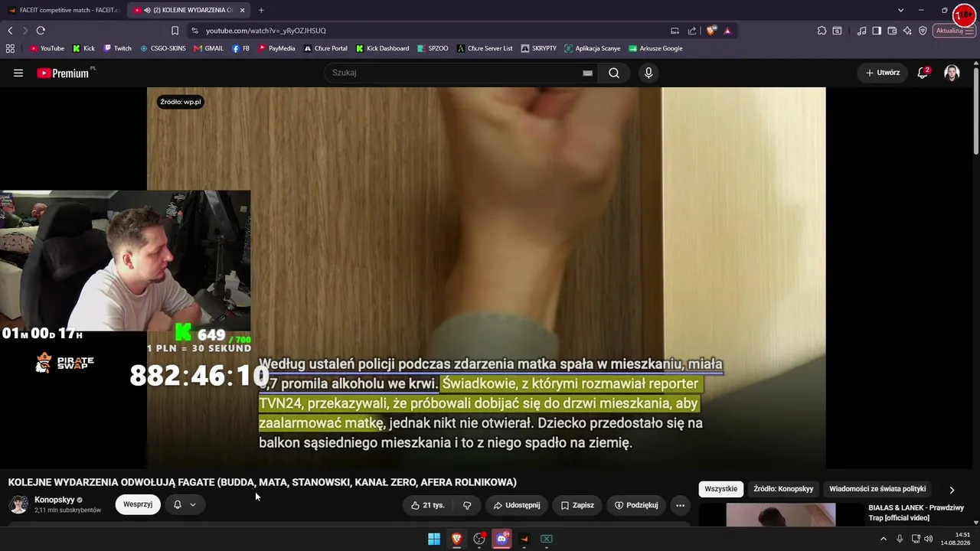The image size is (980, 551).
Task: Click the Utwórz create button
Action: coord(883,73)
